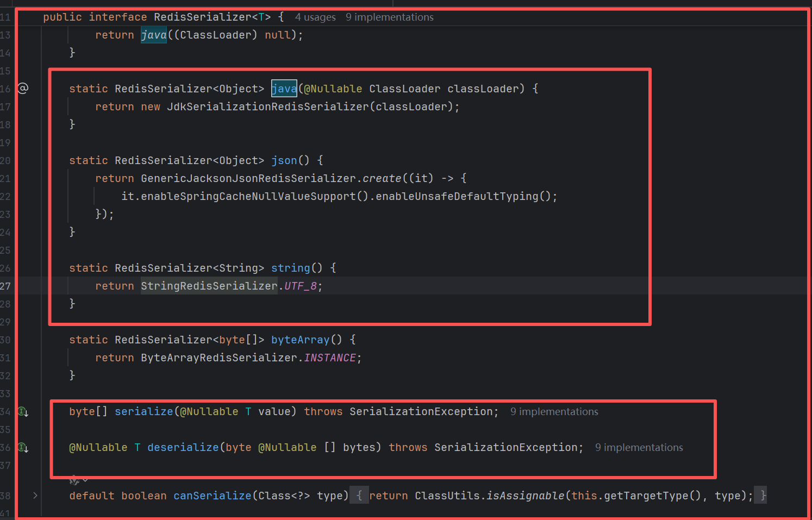
Task: Click the UTF_8 constant
Action: (x=301, y=286)
